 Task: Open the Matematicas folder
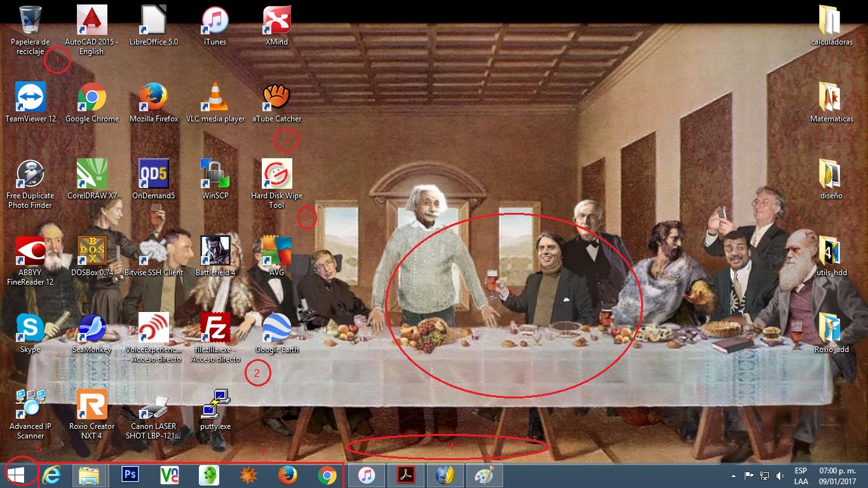[831, 98]
